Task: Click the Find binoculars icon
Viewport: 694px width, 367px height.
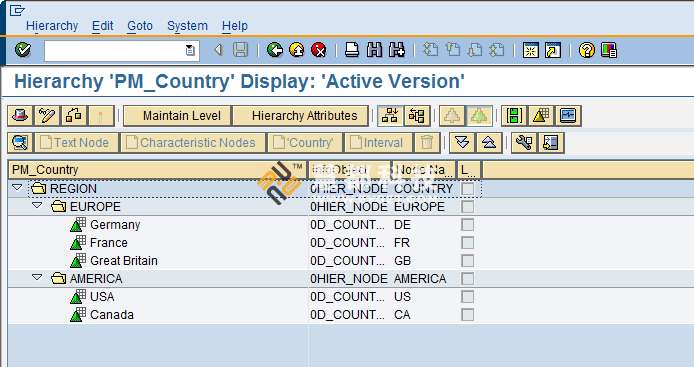Action: coord(374,50)
